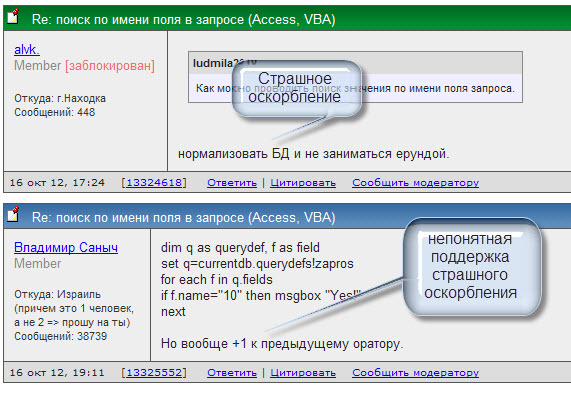Open Владимир Саныч profile link
Screen dimensions: 571x394
pos(66,248)
